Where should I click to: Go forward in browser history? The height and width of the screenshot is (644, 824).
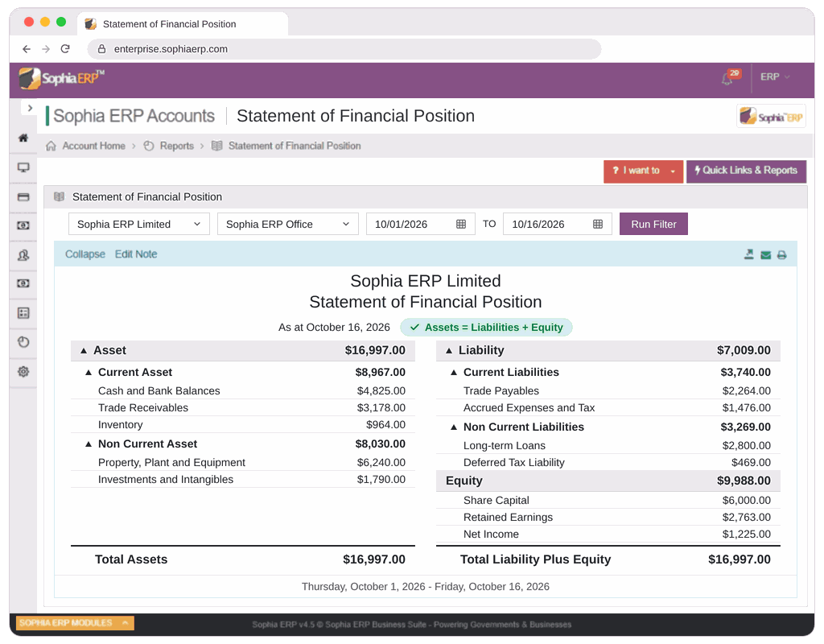[46, 49]
